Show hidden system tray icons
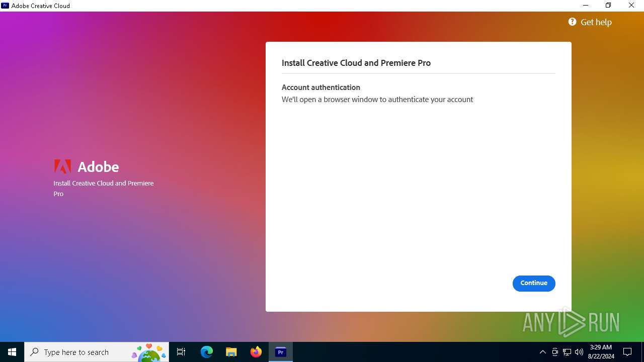This screenshot has height=362, width=644. pos(543,352)
